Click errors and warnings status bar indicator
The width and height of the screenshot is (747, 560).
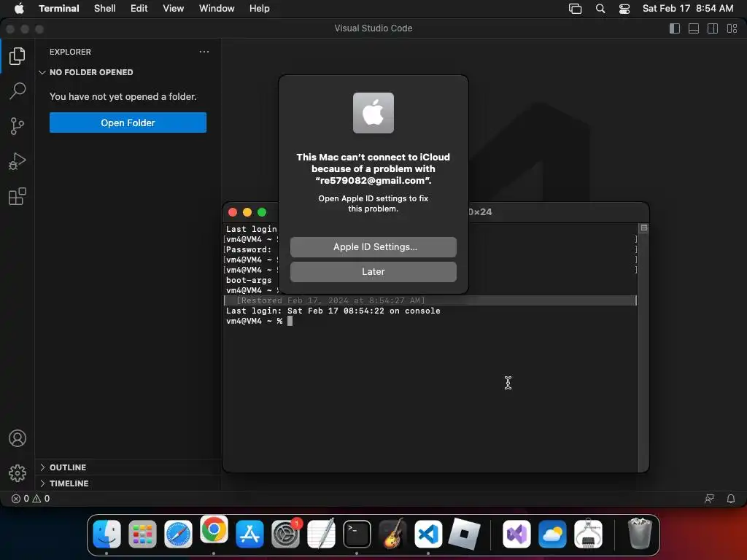point(31,499)
